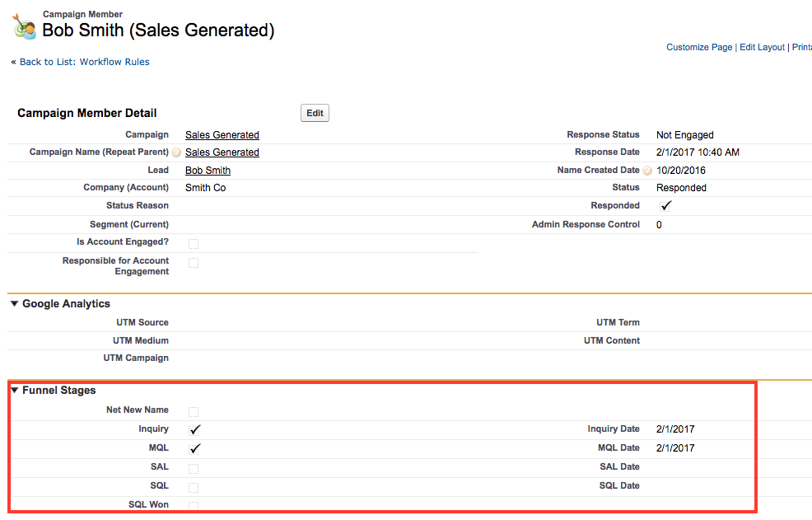The width and height of the screenshot is (812, 520).
Task: Click the Bob Smith (Sales Generated) title
Action: (x=158, y=30)
